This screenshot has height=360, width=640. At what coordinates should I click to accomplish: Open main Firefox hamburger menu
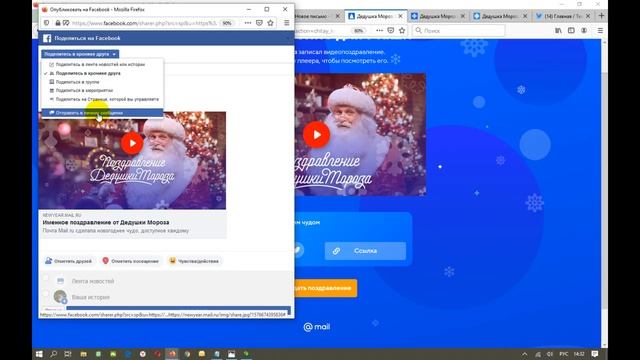coord(600,31)
